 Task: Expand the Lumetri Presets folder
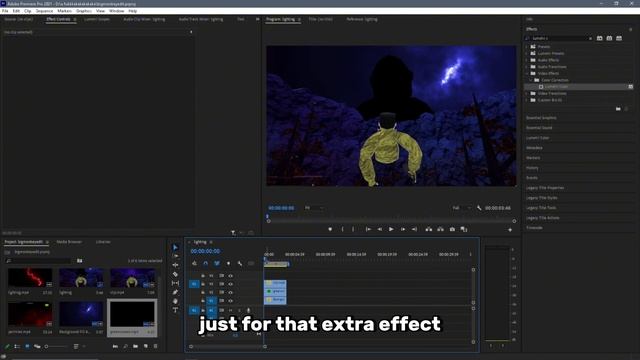click(527, 53)
